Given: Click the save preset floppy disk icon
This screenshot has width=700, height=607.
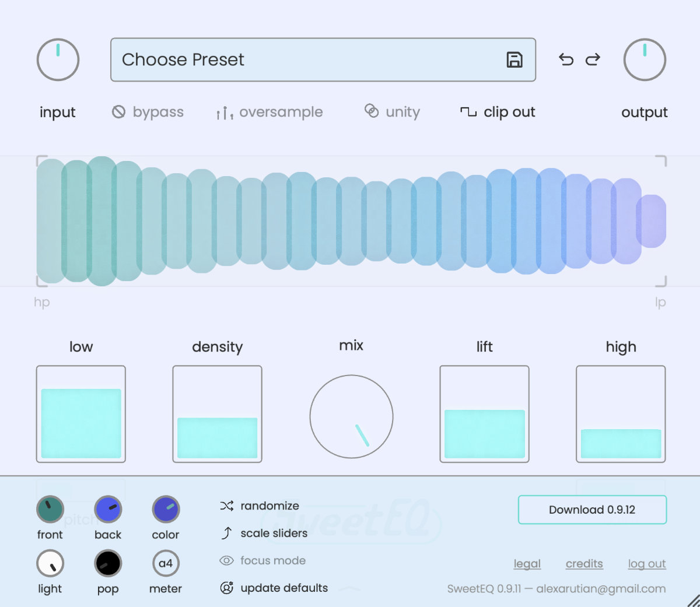Looking at the screenshot, I should pyautogui.click(x=514, y=60).
